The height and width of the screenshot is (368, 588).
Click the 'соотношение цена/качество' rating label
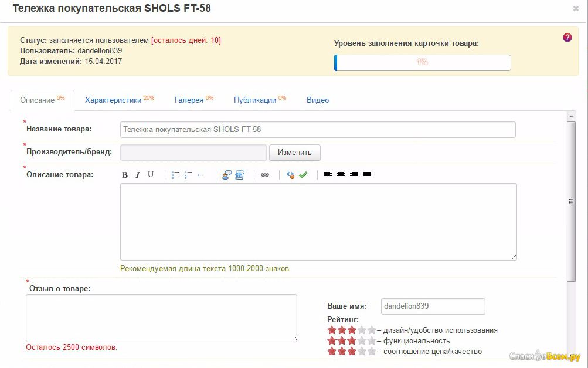[433, 351]
